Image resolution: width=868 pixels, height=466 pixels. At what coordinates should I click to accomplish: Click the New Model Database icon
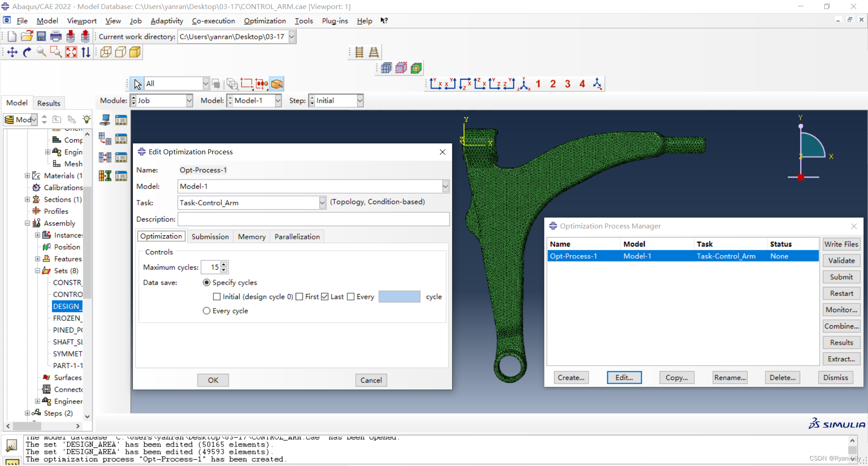click(12, 37)
